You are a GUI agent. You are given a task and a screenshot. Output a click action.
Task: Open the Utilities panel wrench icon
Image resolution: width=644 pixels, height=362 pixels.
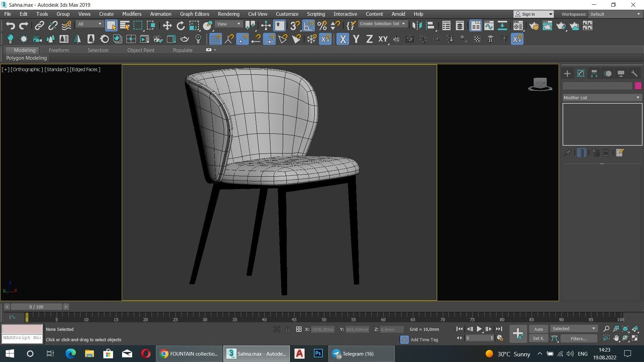click(x=634, y=74)
